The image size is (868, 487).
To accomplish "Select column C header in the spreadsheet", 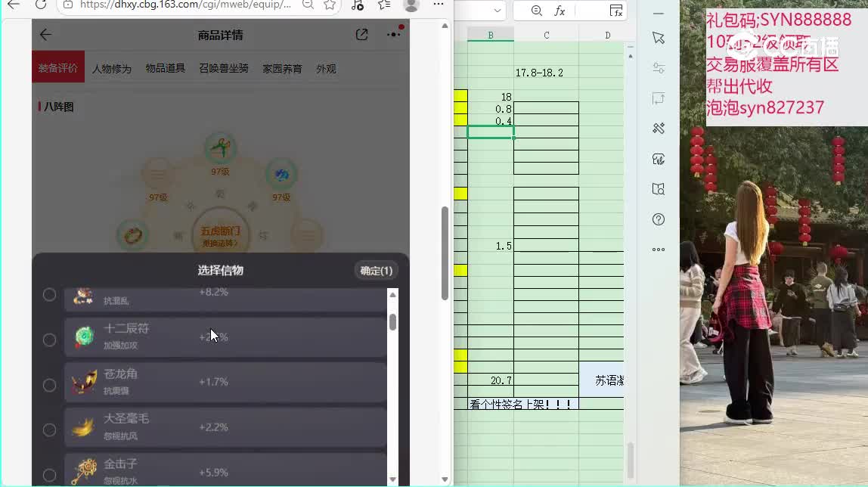I will pos(547,35).
